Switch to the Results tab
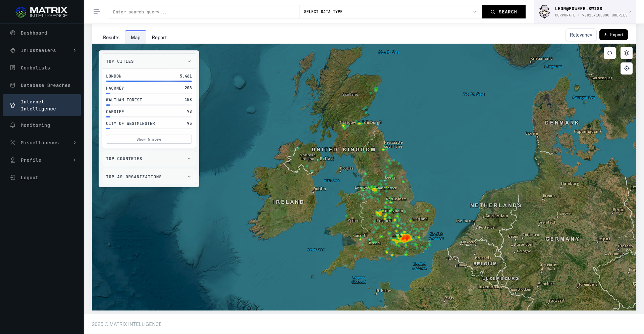Viewport: 644px width, 334px height. [111, 38]
